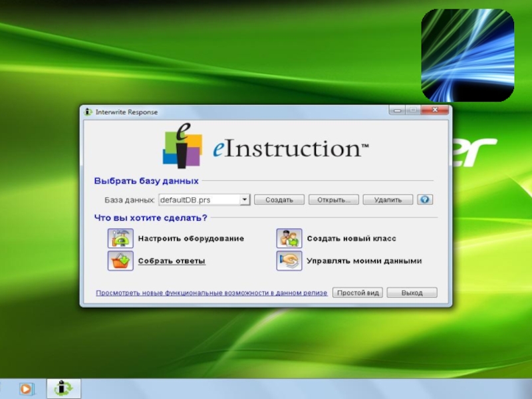Click the Настроить оборудование label
This screenshot has width=532, height=399.
(x=191, y=239)
